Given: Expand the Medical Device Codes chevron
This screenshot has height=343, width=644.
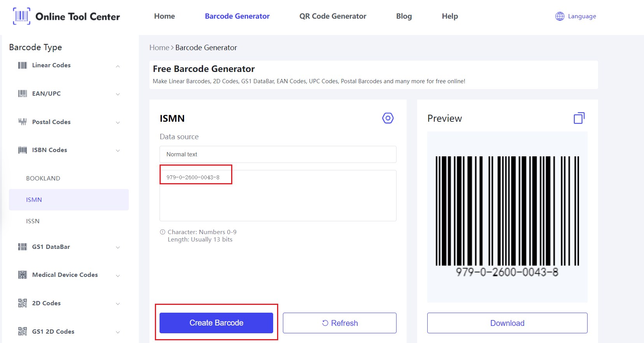Looking at the screenshot, I should [118, 275].
